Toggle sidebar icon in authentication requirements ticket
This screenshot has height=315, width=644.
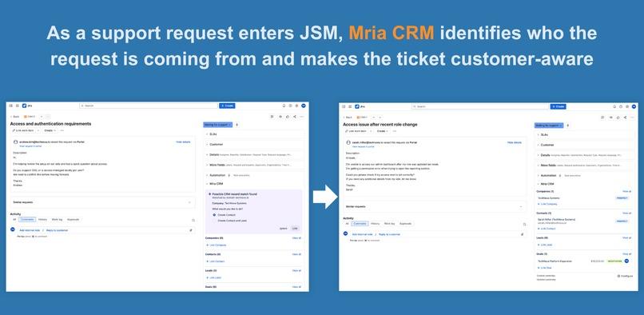10,106
